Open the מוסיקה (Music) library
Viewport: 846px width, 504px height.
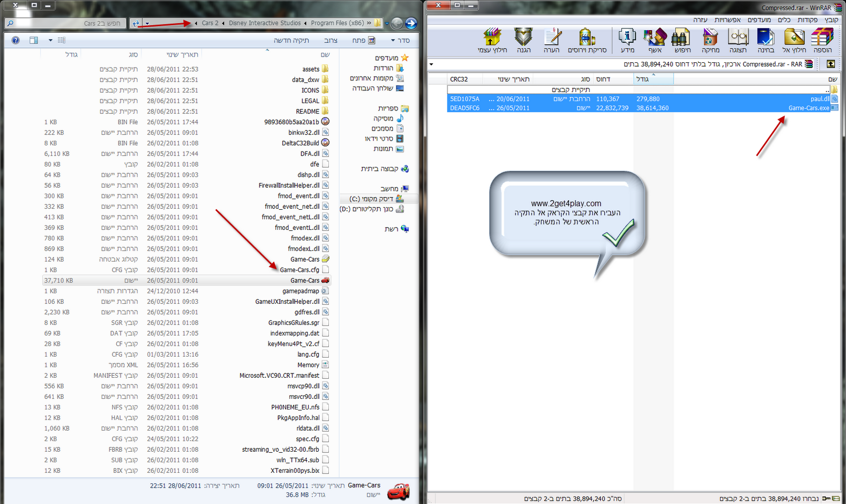389,118
